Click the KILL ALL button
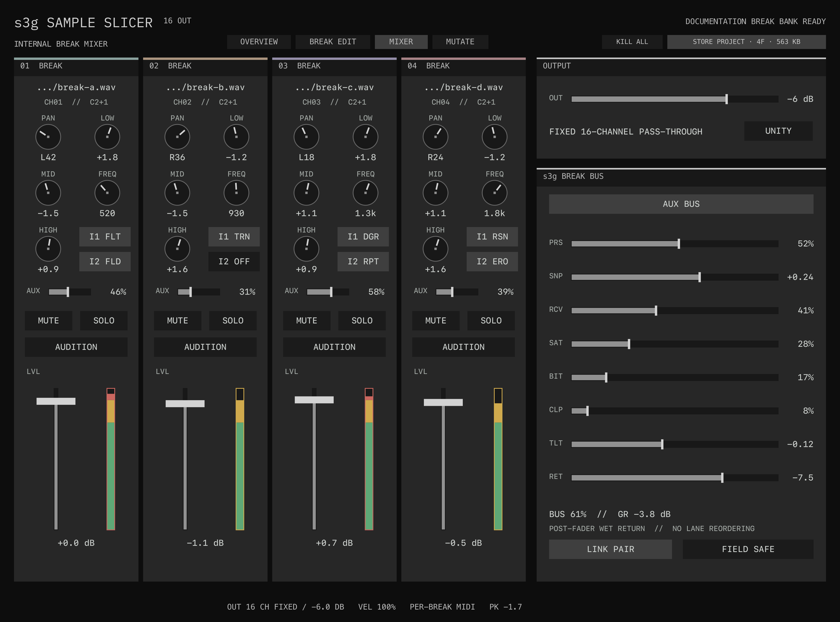Image resolution: width=840 pixels, height=622 pixels. [x=632, y=42]
